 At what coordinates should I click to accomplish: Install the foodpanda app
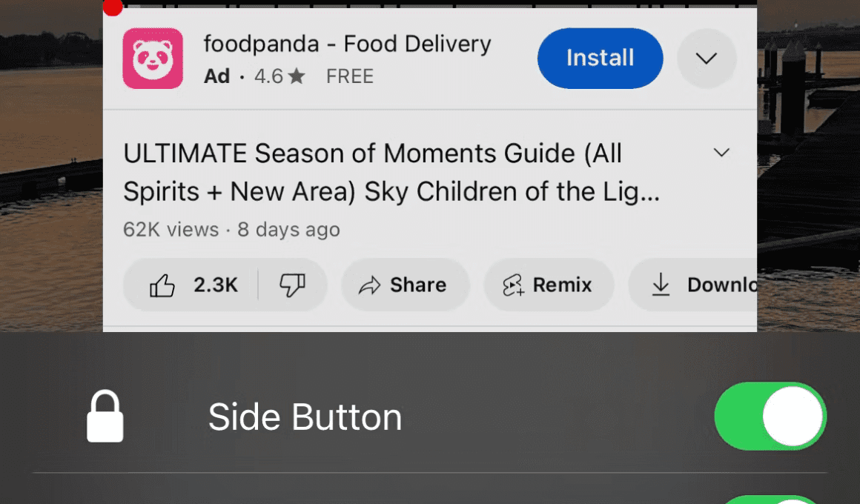click(600, 58)
